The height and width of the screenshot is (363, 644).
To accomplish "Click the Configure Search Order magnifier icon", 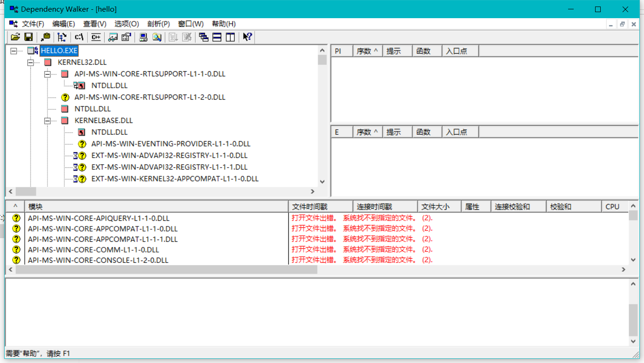I will tap(157, 37).
